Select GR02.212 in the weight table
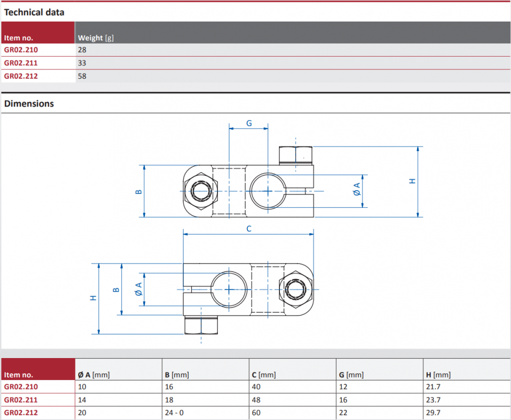 (21, 76)
